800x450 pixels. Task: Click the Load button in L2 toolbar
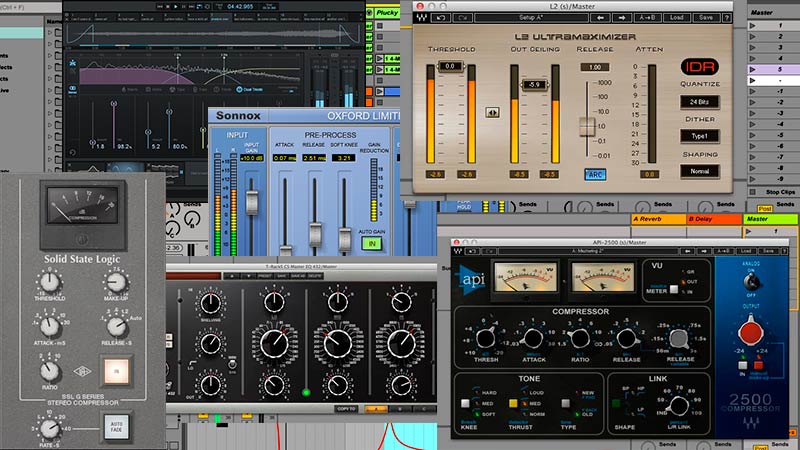click(x=677, y=18)
